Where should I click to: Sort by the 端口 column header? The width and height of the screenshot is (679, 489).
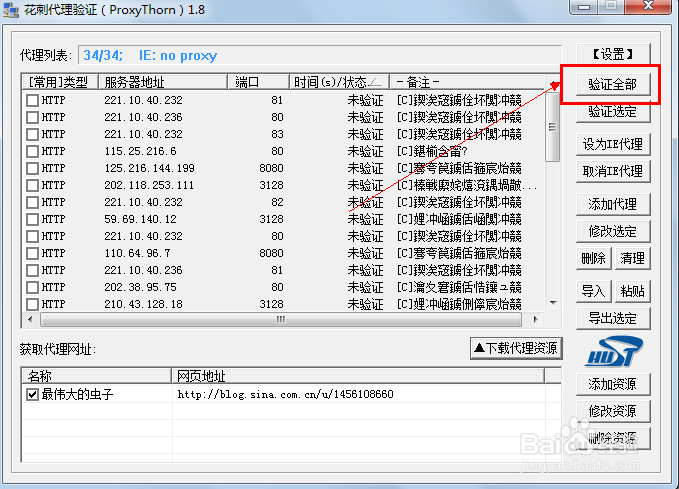tap(259, 82)
